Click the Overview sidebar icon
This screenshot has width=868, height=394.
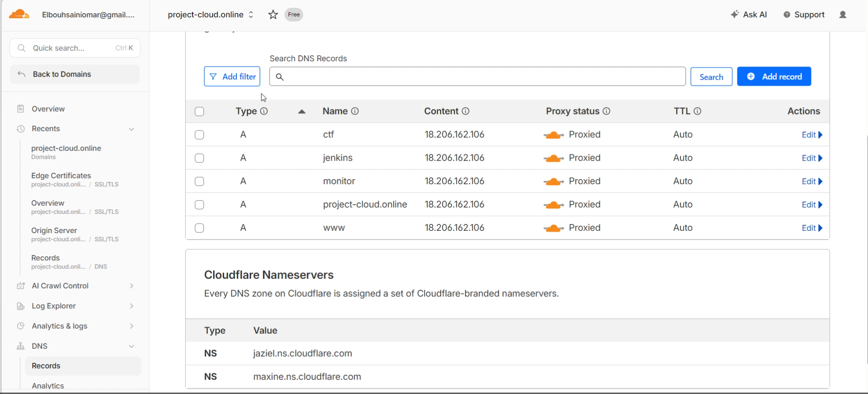21,109
